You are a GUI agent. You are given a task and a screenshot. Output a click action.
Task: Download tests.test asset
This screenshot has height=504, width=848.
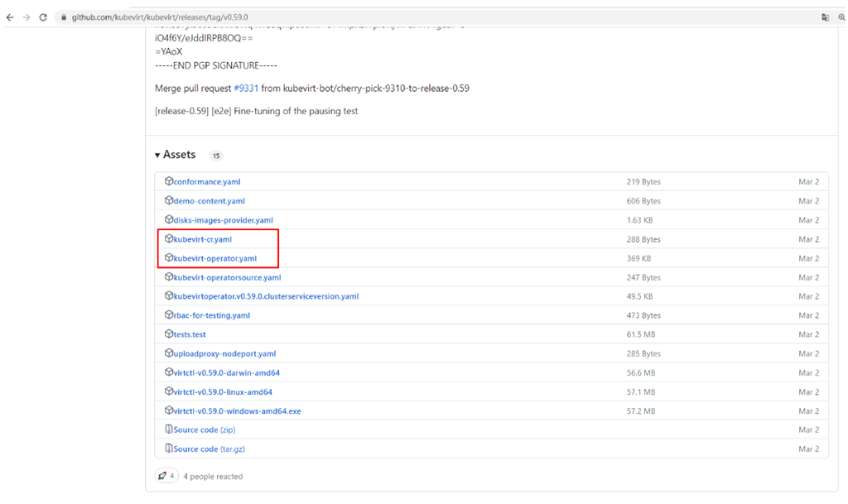click(190, 335)
